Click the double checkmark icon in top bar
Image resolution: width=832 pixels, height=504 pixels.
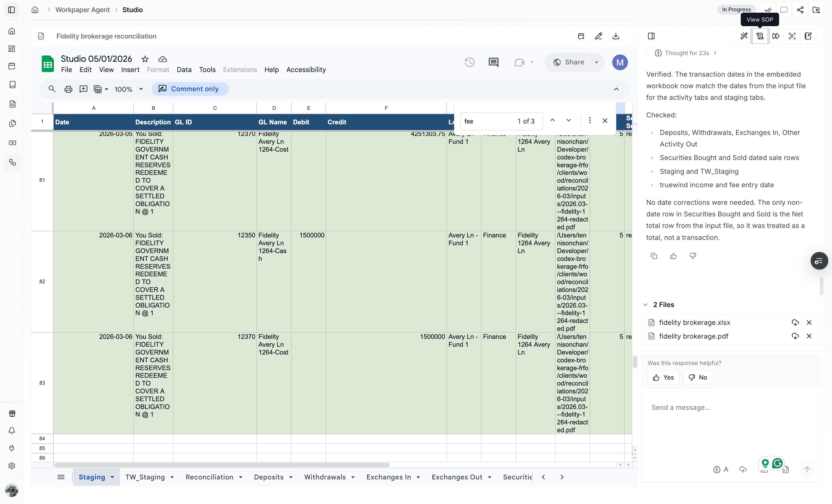point(768,10)
